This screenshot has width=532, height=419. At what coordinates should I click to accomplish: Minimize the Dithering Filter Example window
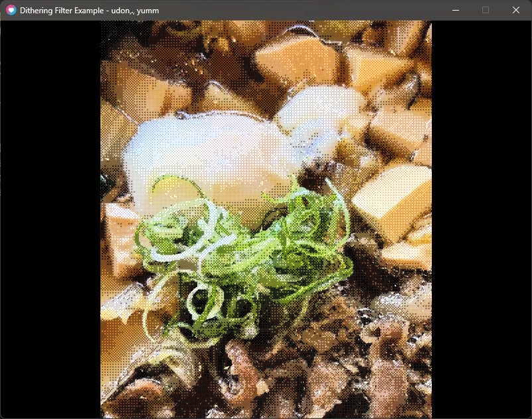point(455,10)
